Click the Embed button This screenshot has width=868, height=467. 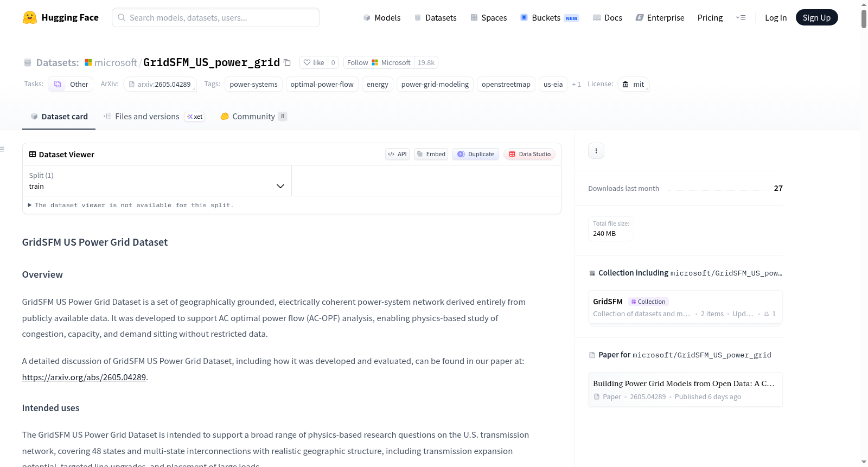point(431,154)
